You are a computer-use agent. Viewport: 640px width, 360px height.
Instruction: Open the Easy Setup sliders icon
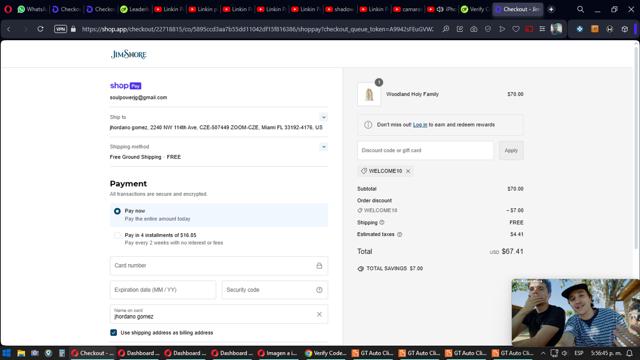[542, 29]
